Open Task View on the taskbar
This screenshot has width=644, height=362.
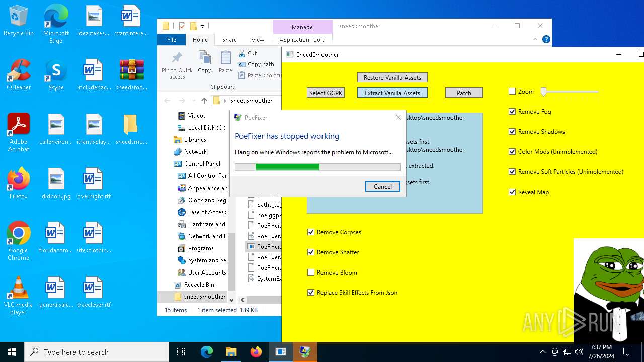(x=181, y=352)
